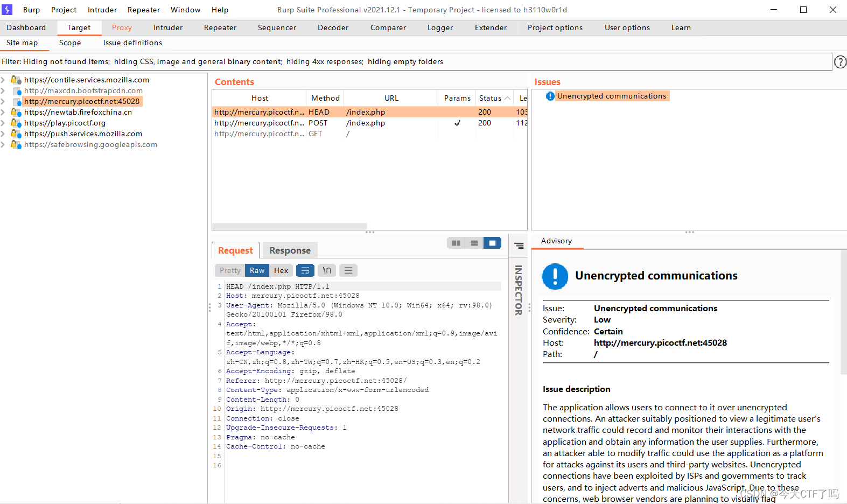Open the Learn tab

tap(681, 27)
